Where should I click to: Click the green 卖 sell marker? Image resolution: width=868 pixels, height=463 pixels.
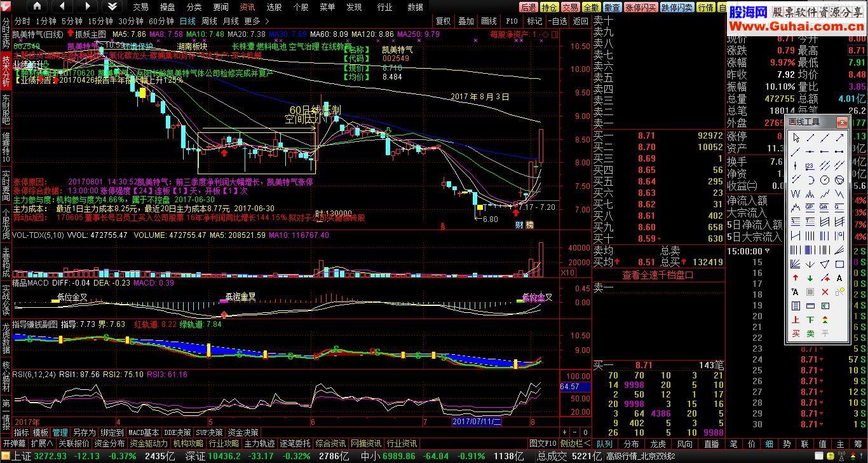point(810,333)
